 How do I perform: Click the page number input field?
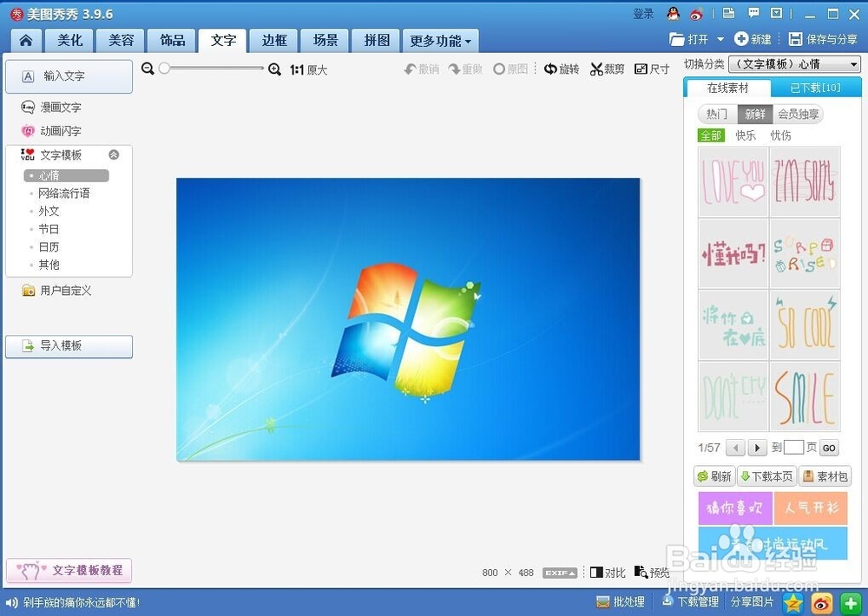click(x=793, y=447)
